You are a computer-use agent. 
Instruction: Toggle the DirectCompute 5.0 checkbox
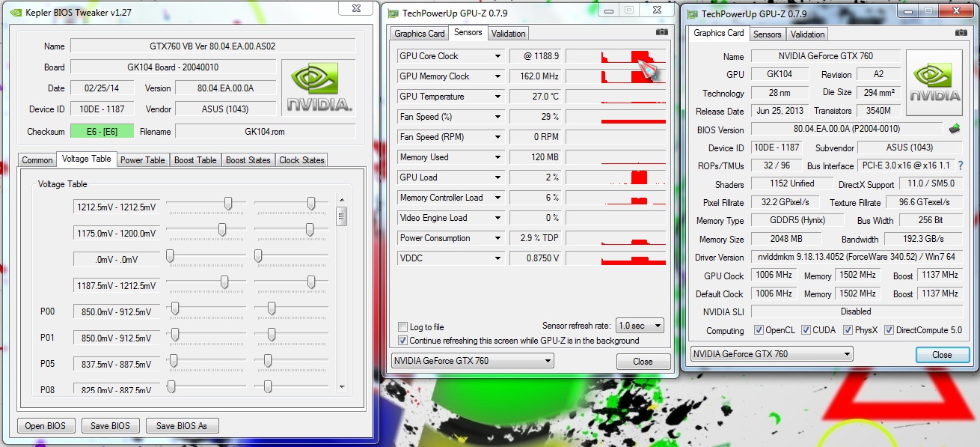click(889, 330)
